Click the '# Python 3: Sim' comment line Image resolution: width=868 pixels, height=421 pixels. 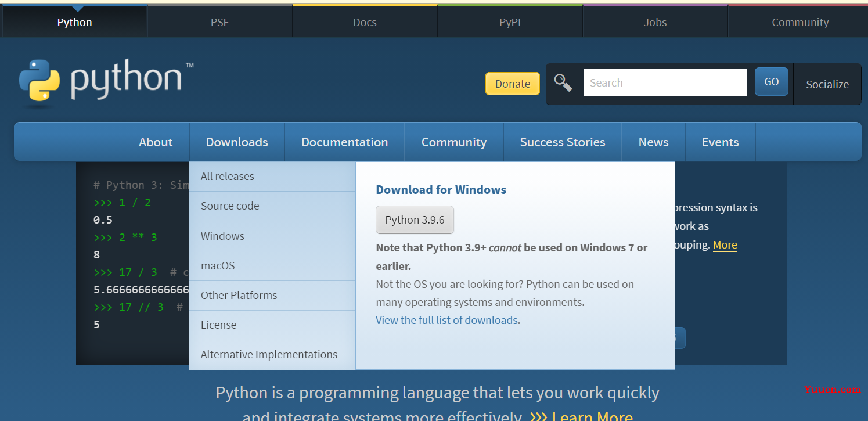pos(141,185)
